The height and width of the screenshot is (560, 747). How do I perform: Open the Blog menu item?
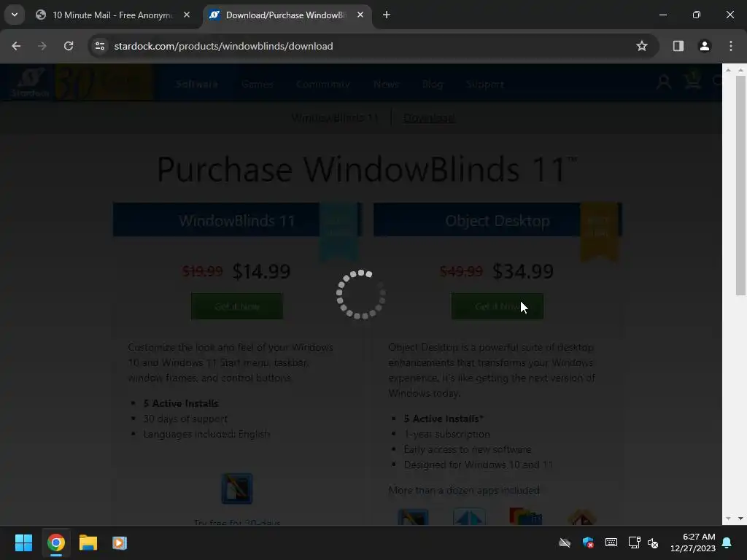(x=433, y=85)
